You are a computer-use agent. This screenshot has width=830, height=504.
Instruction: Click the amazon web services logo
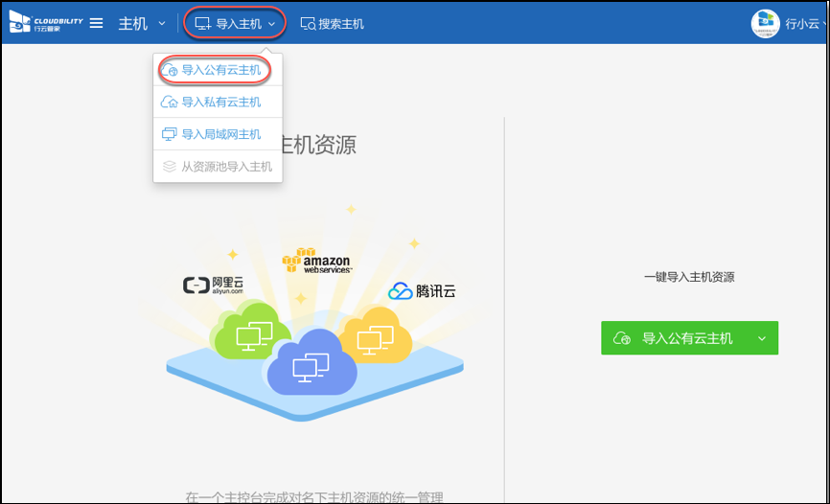[x=316, y=260]
